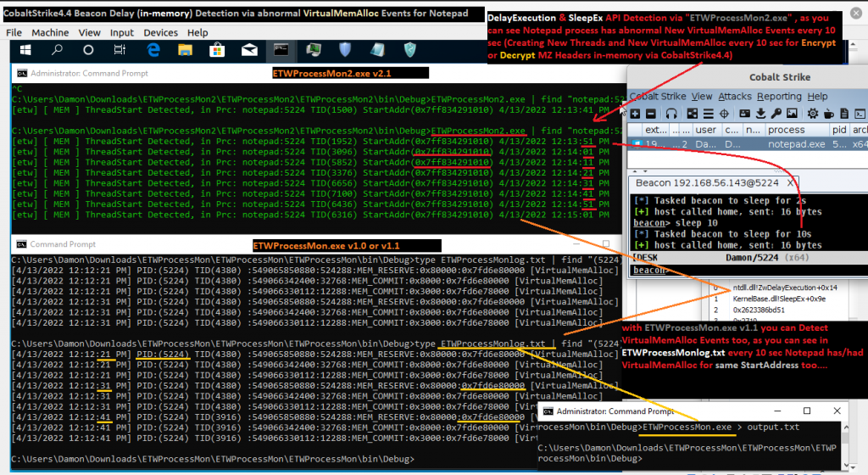Open the VirtualBox View menu
The height and width of the screenshot is (475, 868).
(x=89, y=33)
